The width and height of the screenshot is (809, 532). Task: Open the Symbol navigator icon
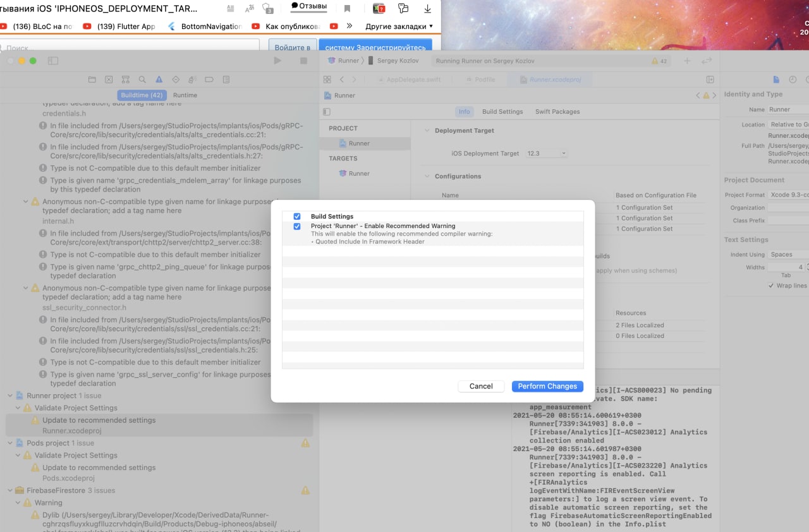click(x=126, y=80)
